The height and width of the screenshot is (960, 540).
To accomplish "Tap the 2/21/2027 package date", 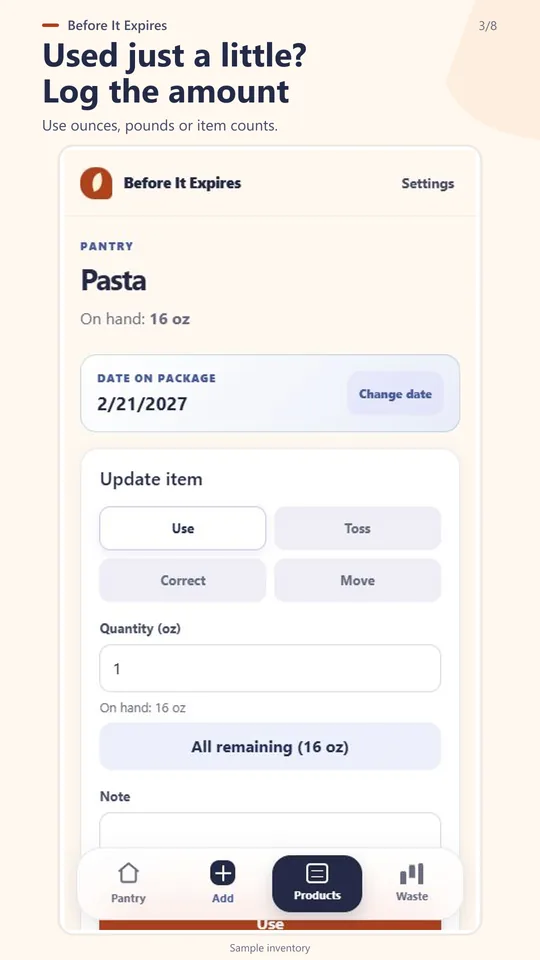I will pos(142,404).
